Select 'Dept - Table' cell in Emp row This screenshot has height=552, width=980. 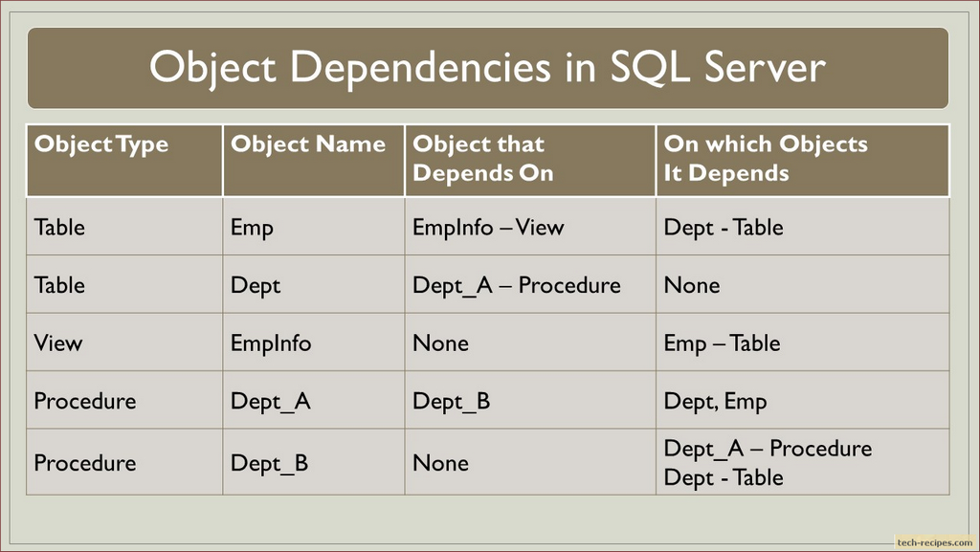[x=724, y=228]
